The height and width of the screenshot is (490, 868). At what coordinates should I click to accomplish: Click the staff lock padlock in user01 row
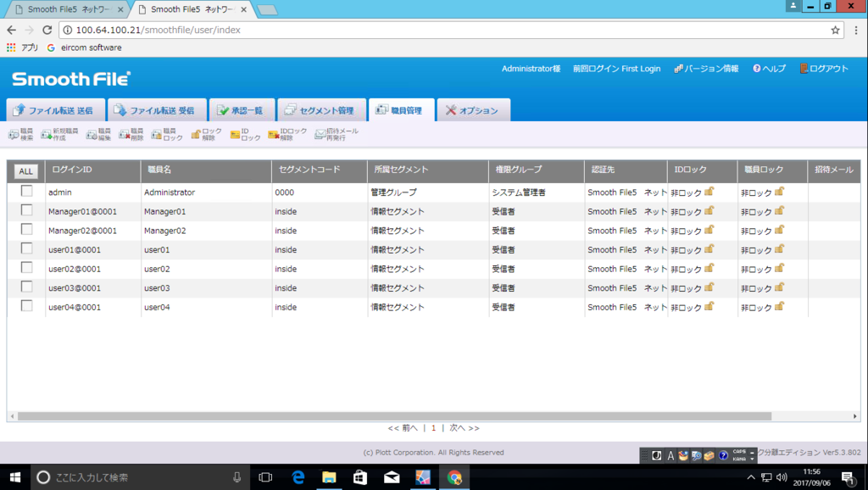(x=780, y=249)
